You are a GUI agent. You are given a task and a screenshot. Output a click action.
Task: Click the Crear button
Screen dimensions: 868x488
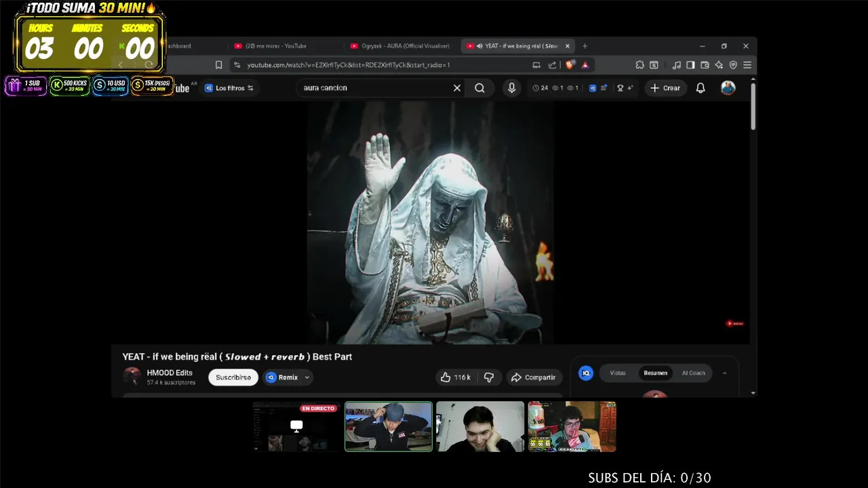click(665, 88)
